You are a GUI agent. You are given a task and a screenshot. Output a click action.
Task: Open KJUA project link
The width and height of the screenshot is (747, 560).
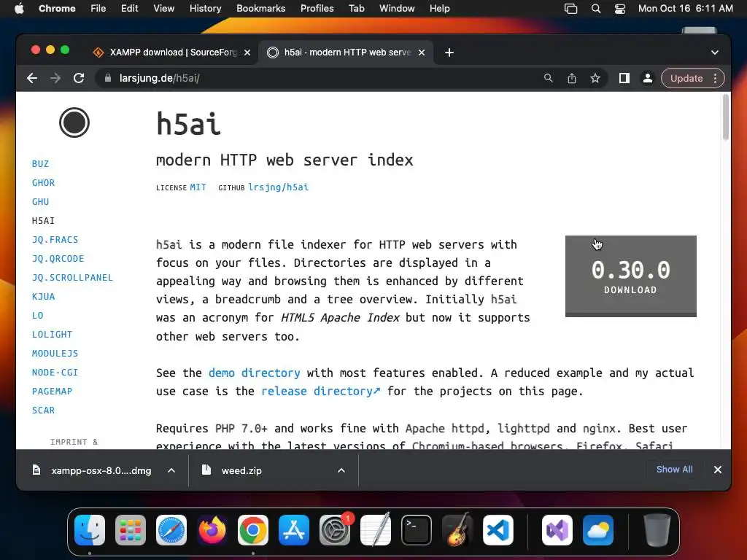tap(43, 297)
